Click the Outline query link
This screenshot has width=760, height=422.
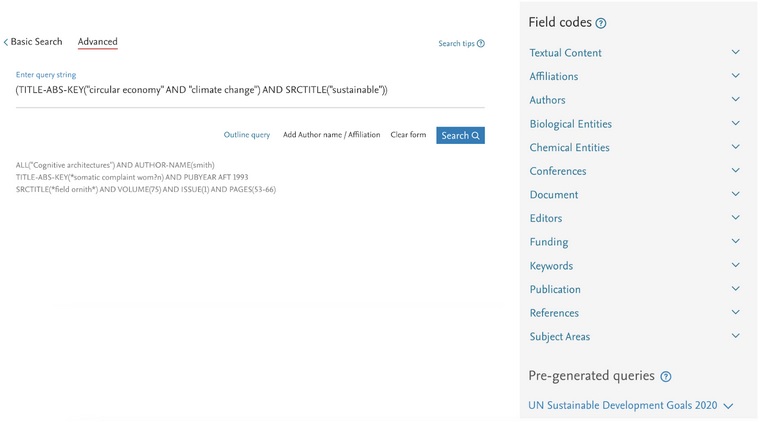click(x=246, y=135)
